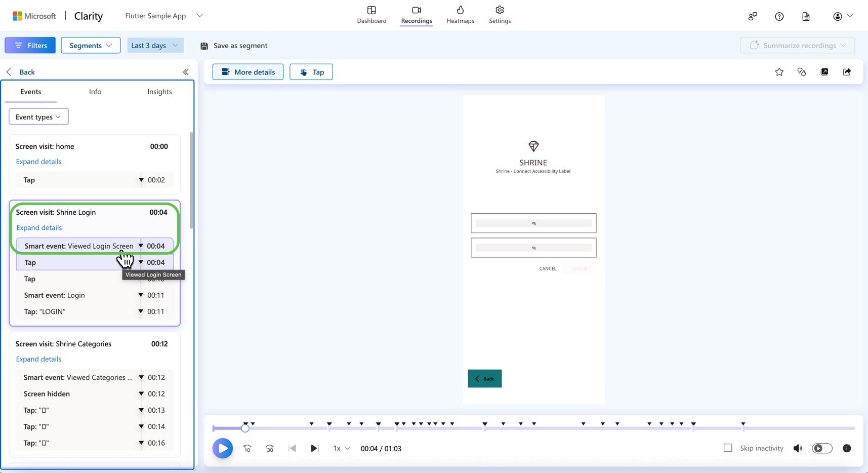The width and height of the screenshot is (868, 473).
Task: Toggle the Skip inactivity checkbox
Action: click(728, 448)
